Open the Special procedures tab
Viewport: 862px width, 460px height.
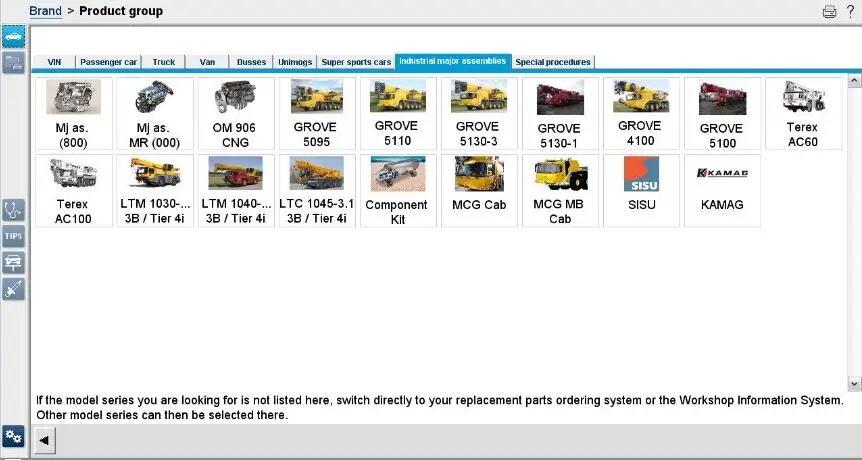(552, 62)
